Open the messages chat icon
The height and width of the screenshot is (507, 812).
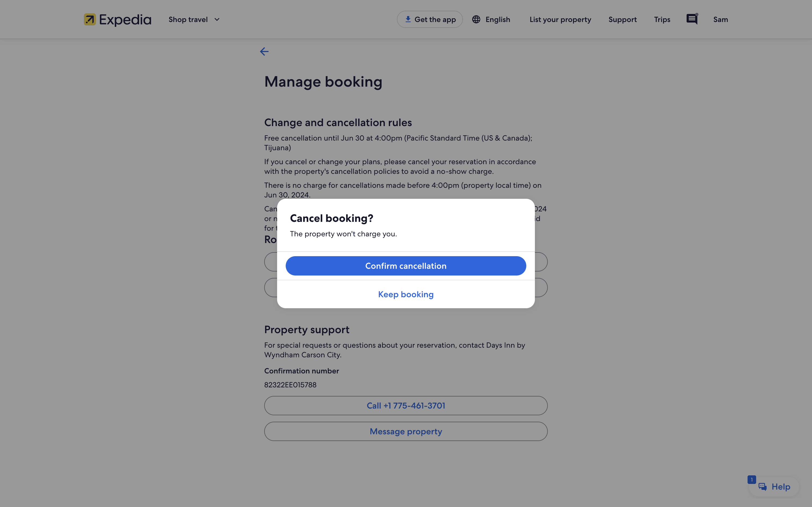point(691,19)
